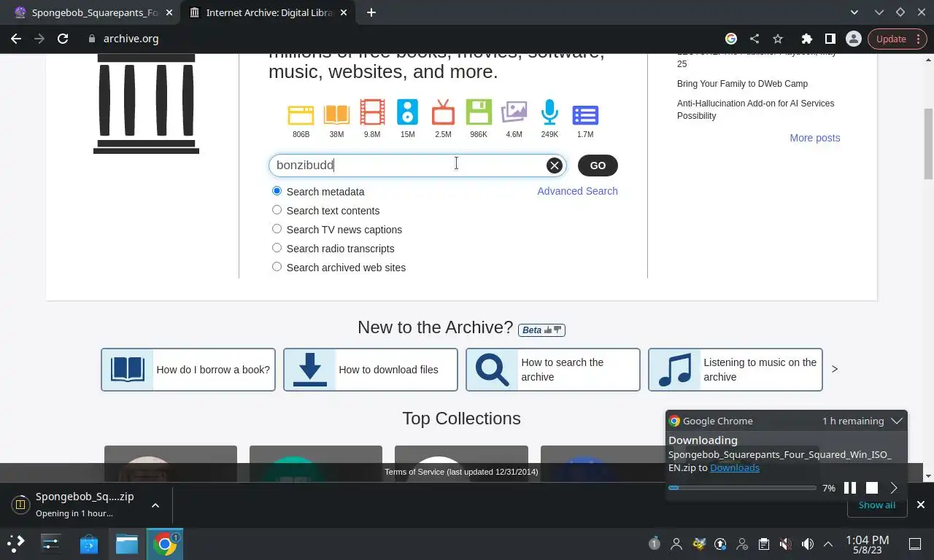Go back using the browser back arrow
This screenshot has height=560, width=934.
point(16,39)
